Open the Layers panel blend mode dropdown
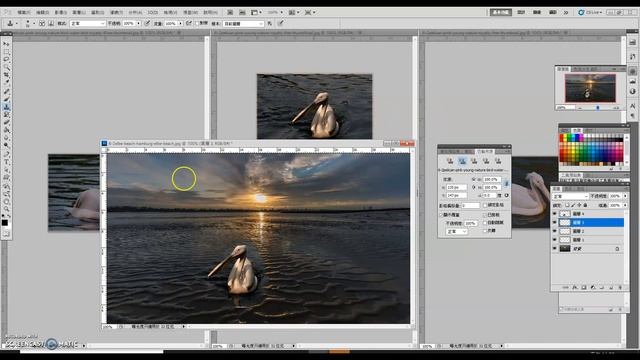Viewport: 640px width, 360px height. tap(570, 196)
